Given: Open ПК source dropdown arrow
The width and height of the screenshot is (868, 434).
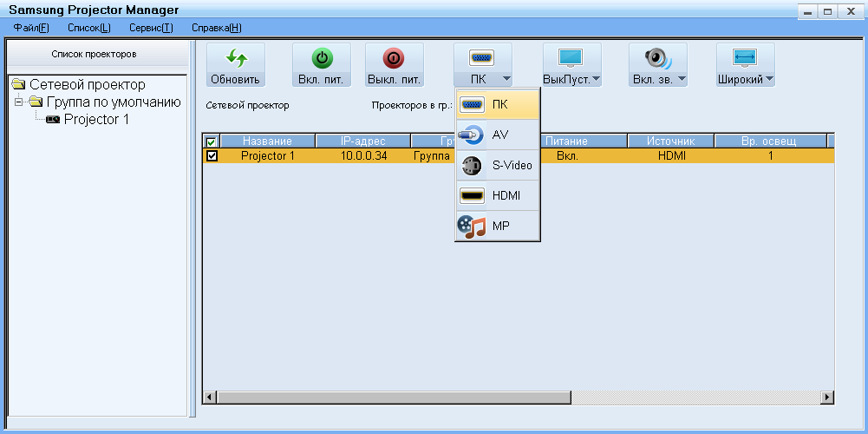Looking at the screenshot, I should (507, 79).
